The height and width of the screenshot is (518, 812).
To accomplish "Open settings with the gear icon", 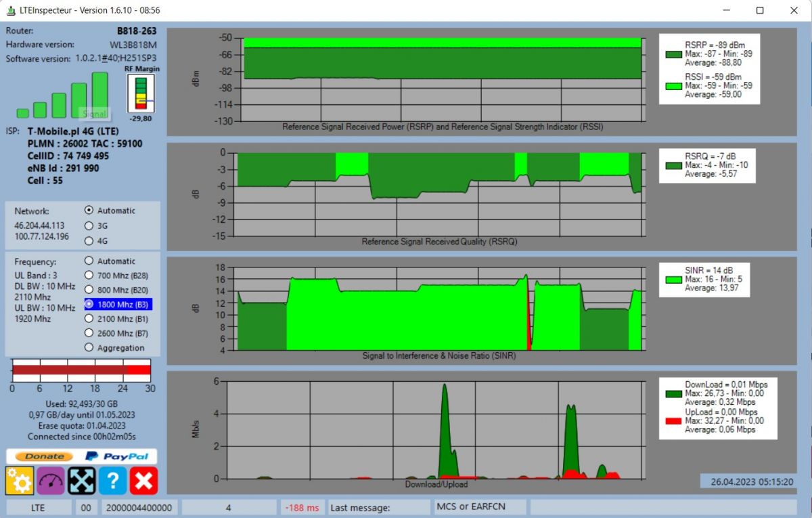I will coord(20,480).
